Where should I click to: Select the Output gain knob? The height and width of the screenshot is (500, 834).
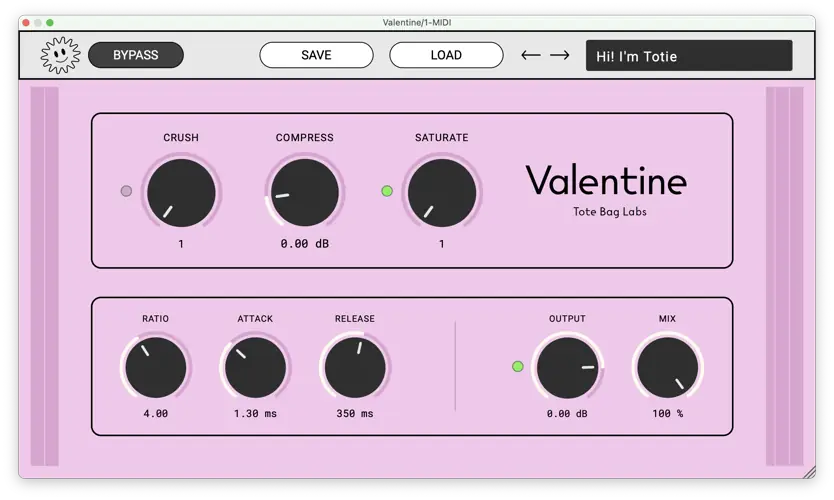click(567, 367)
